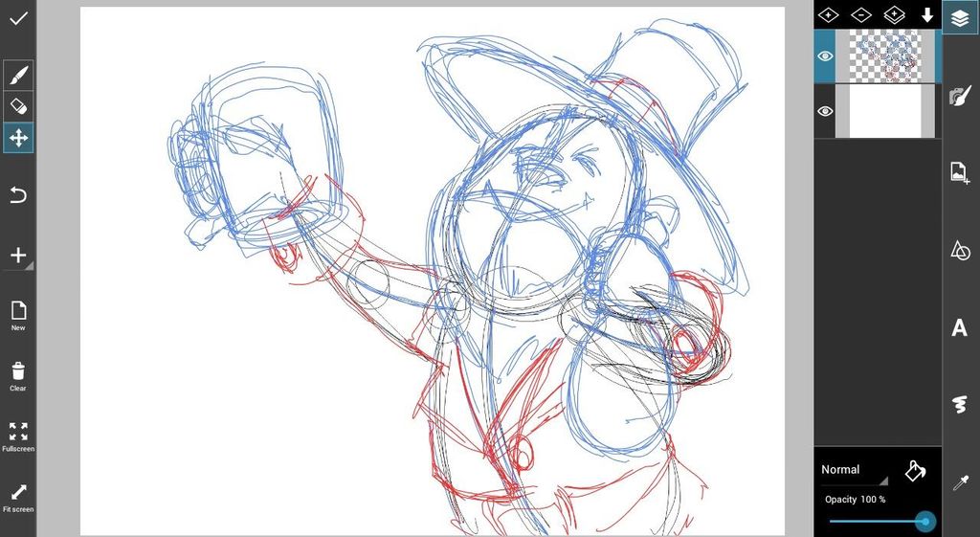Click the 'Opacity 100 %' label
The width and height of the screenshot is (980, 537).
(855, 500)
